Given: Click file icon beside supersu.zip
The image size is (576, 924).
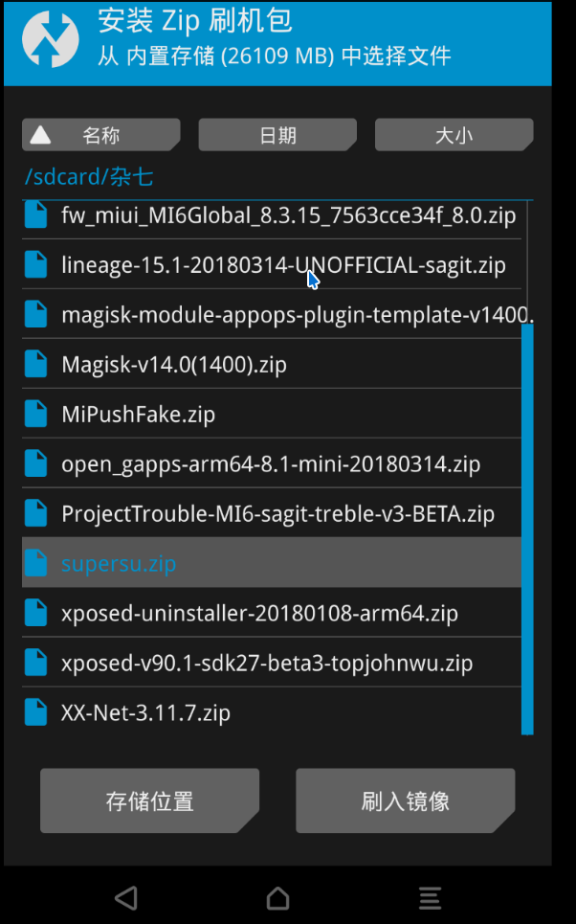Looking at the screenshot, I should coord(36,563).
